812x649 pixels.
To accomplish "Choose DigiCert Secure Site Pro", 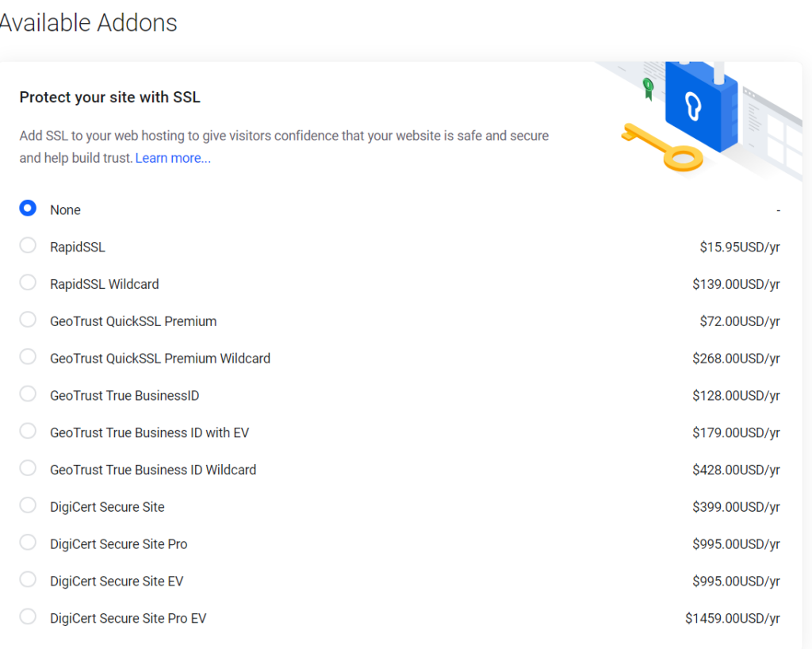I will (x=28, y=542).
